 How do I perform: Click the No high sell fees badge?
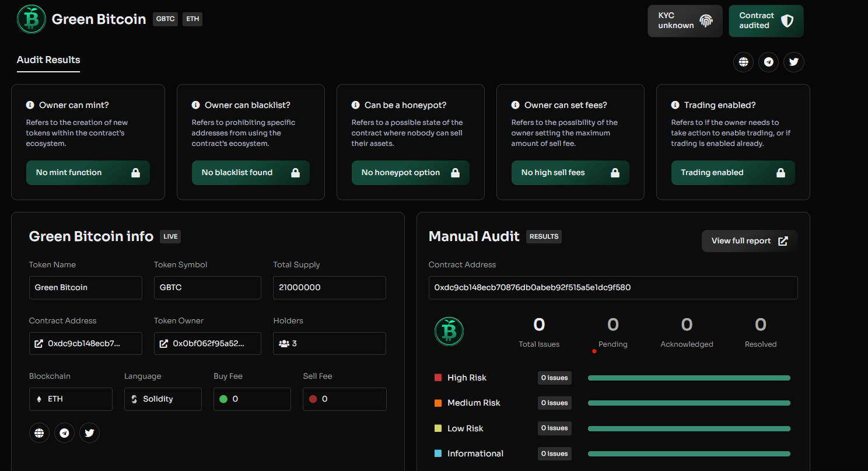[x=570, y=173]
